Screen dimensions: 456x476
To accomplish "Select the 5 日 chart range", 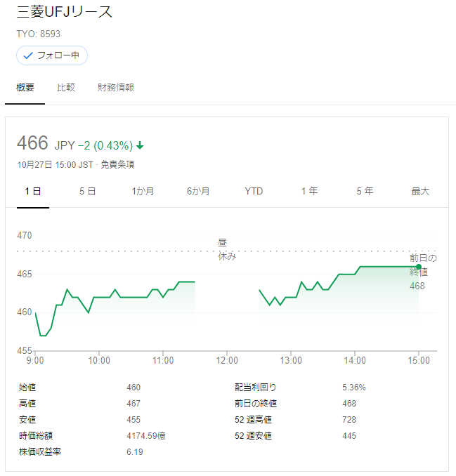I will point(88,191).
